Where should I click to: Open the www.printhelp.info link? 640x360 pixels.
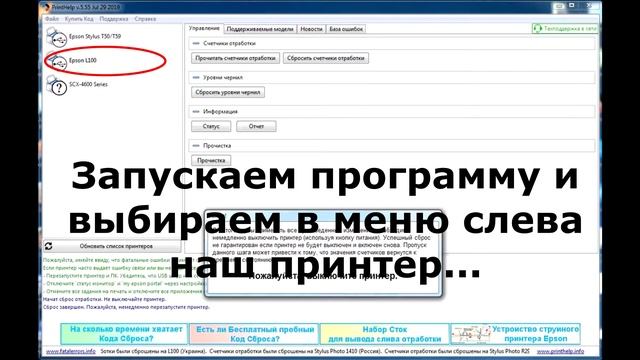pos(560,351)
